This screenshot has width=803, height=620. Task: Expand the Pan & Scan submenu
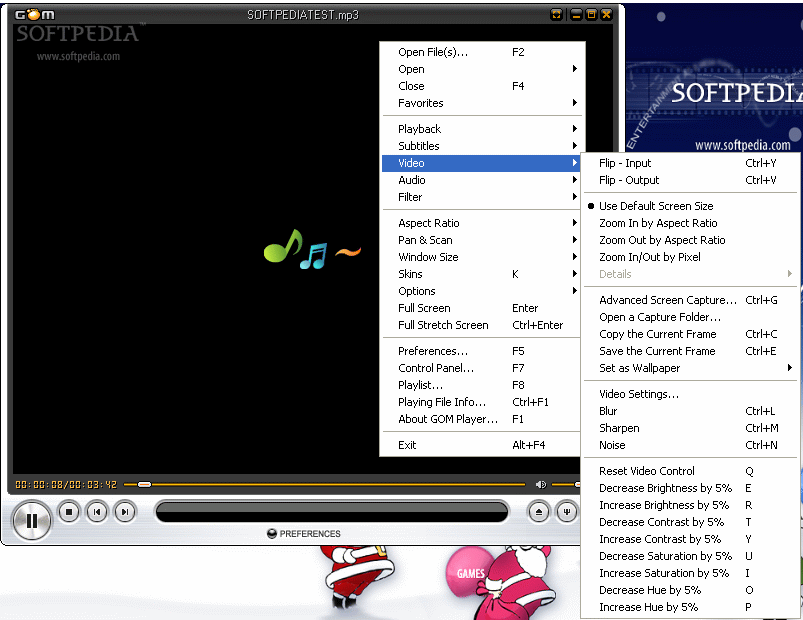pyautogui.click(x=481, y=240)
